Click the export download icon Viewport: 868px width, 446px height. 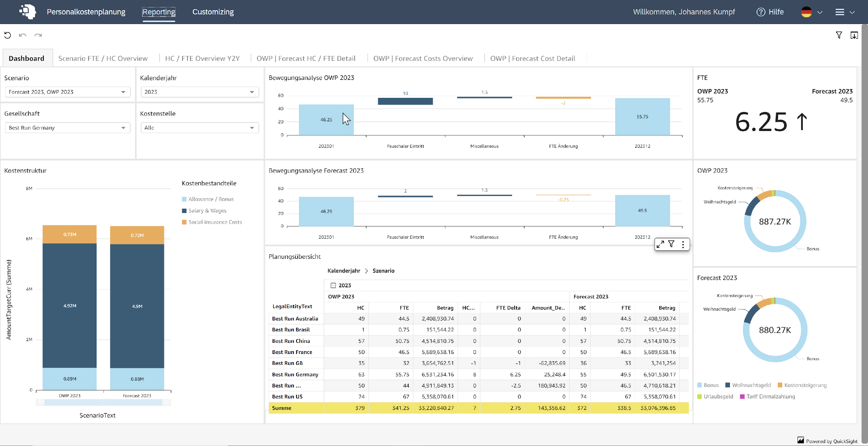pos(854,35)
